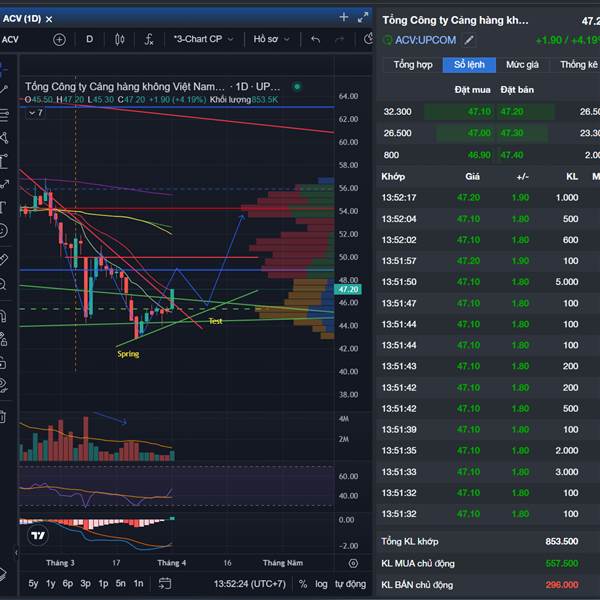Set chart range to 1n
The height and width of the screenshot is (600, 600).
[x=138, y=584]
